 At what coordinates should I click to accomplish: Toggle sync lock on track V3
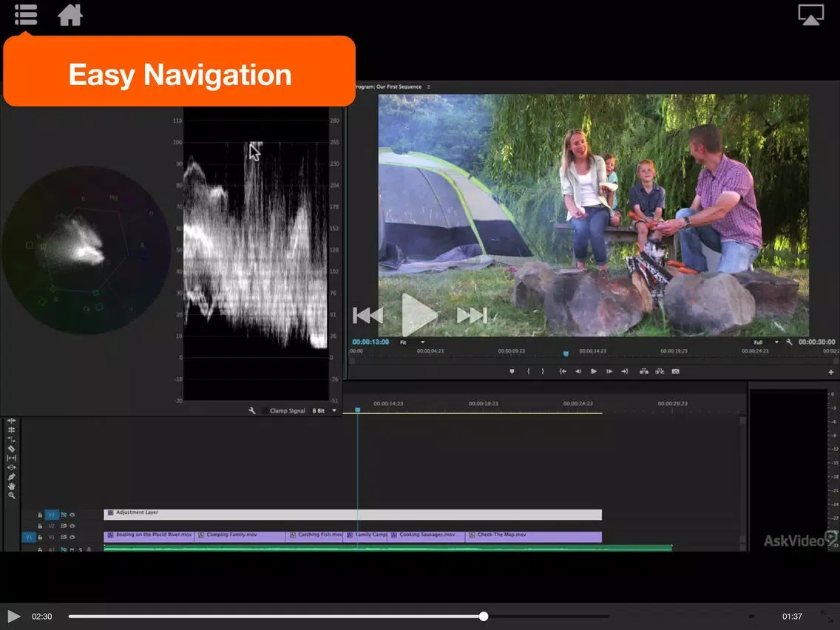(63, 515)
